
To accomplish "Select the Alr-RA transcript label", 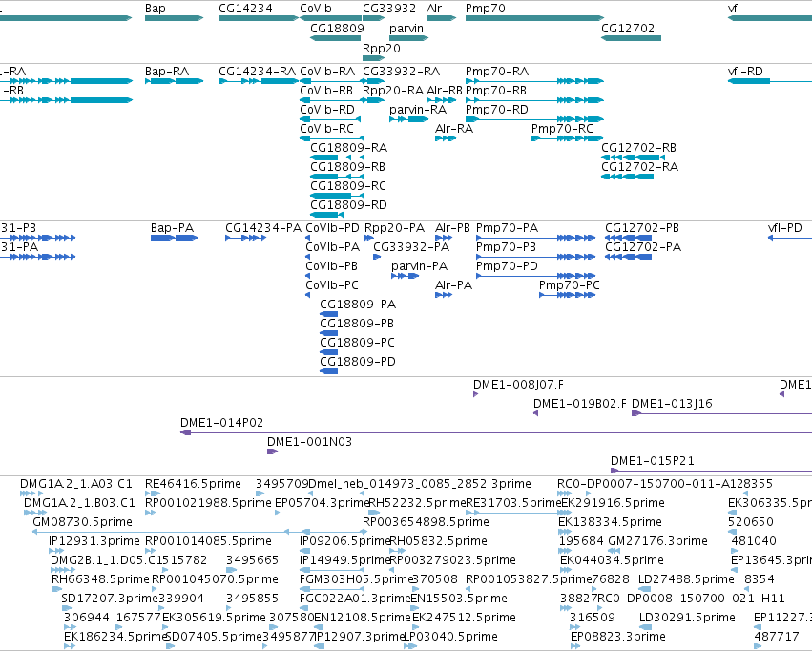I will pyautogui.click(x=454, y=129).
